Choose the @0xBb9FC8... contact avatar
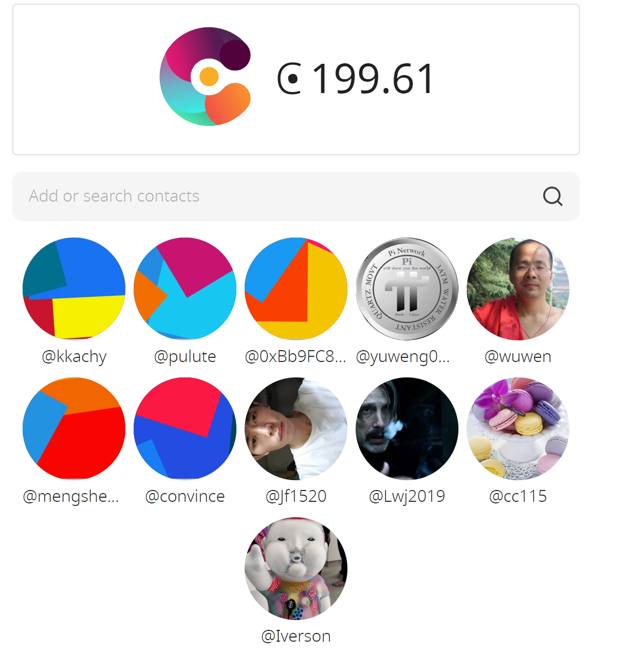The width and height of the screenshot is (627, 672). click(x=296, y=289)
